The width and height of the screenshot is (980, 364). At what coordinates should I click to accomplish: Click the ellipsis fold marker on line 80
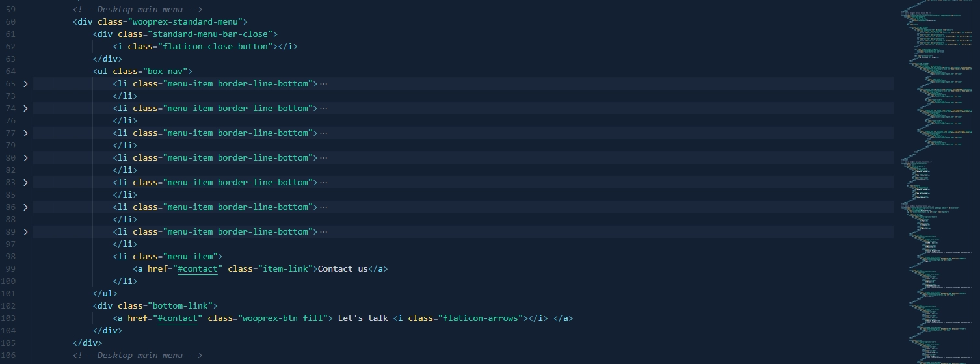323,158
